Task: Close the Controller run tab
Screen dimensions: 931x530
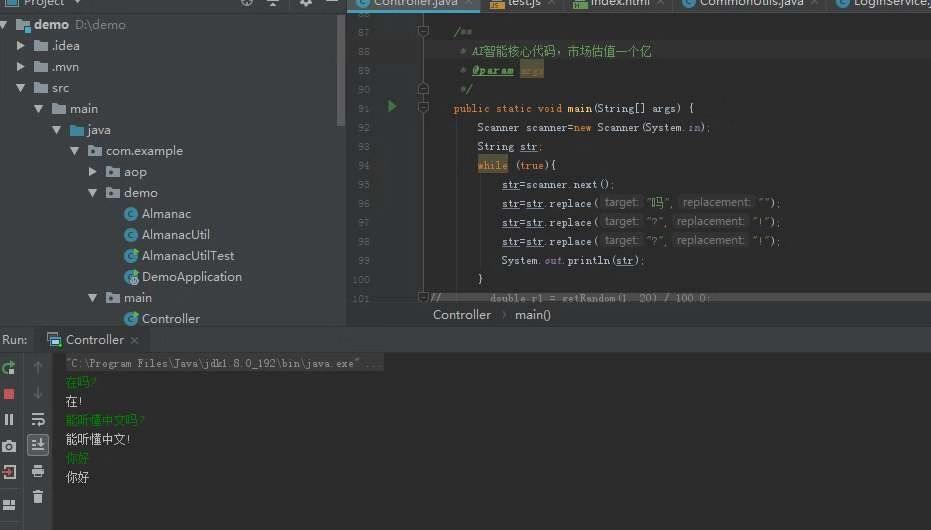Action: (135, 340)
